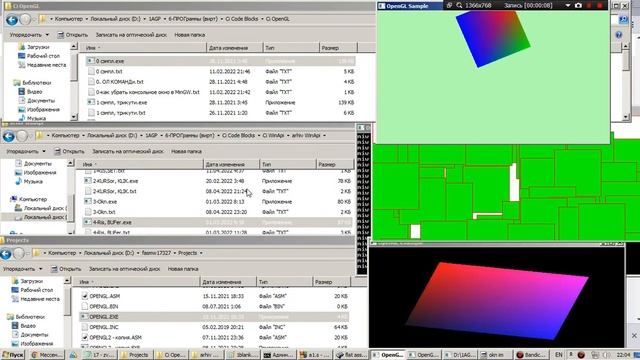This screenshot has height=360, width=640.
Task: Switch to Projects taskbar button
Action: 134,355
